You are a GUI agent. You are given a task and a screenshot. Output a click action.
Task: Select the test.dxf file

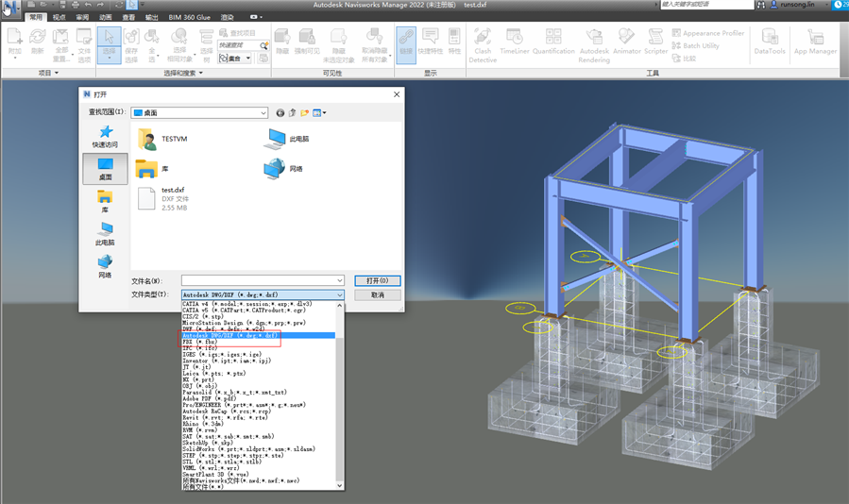(173, 190)
